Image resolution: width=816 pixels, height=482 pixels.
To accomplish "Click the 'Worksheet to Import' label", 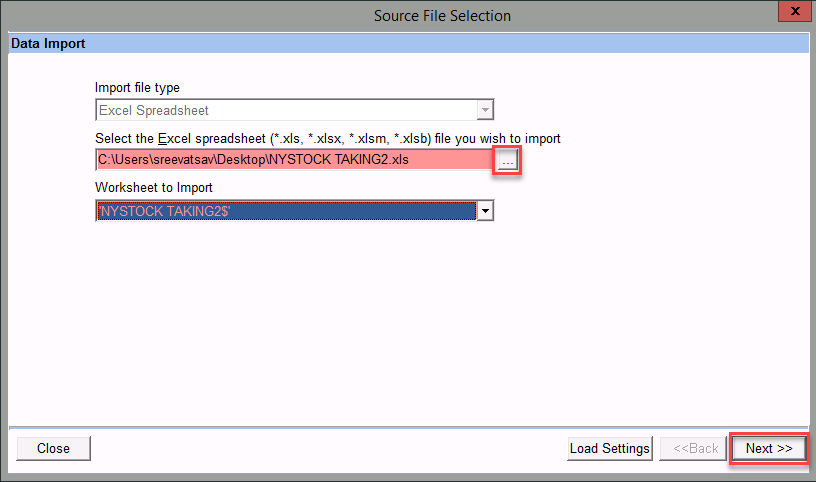I will tap(153, 187).
